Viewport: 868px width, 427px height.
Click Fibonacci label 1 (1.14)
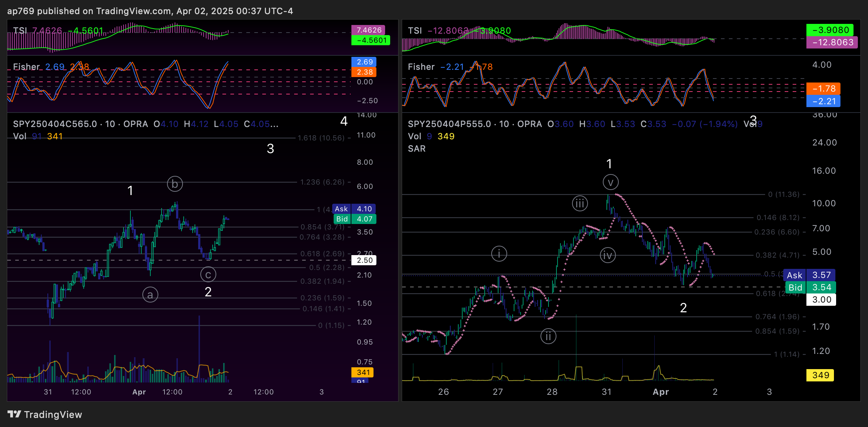[x=786, y=354]
